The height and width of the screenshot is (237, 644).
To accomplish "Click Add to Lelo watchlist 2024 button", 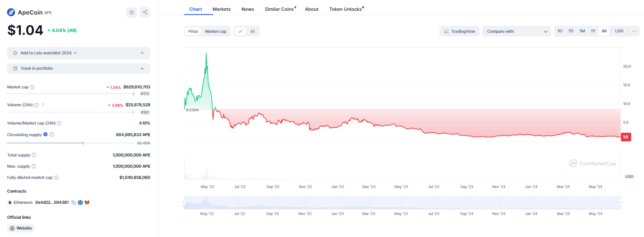I will [x=78, y=53].
